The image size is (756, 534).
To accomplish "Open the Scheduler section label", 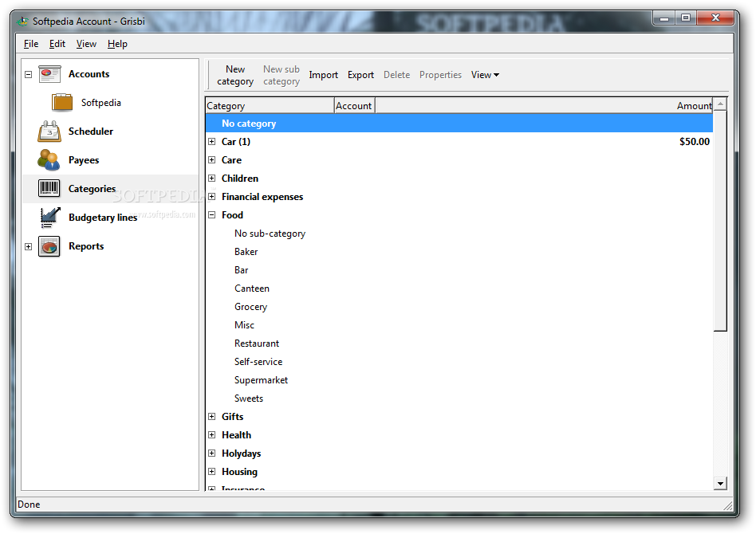I will click(91, 132).
